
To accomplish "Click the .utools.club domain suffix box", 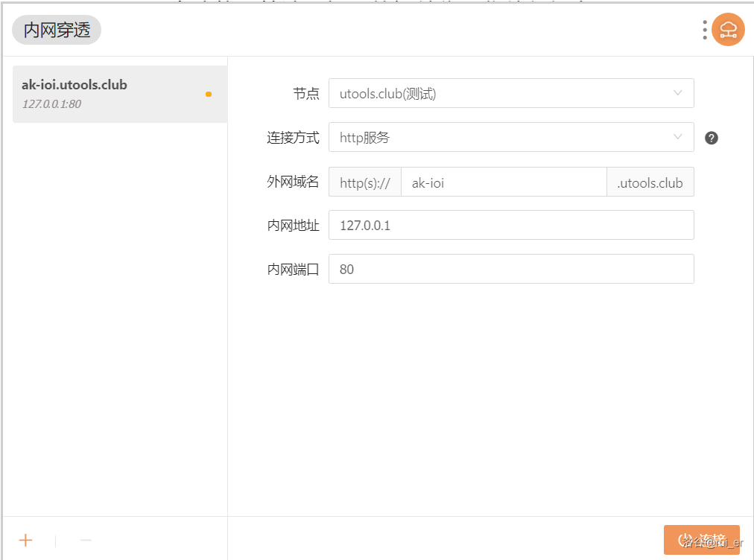I will pos(650,182).
